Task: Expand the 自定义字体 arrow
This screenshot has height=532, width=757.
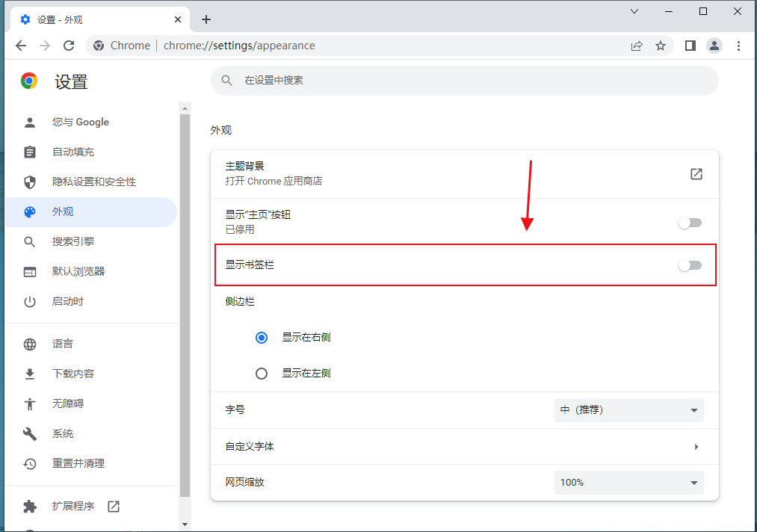Action: tap(696, 447)
